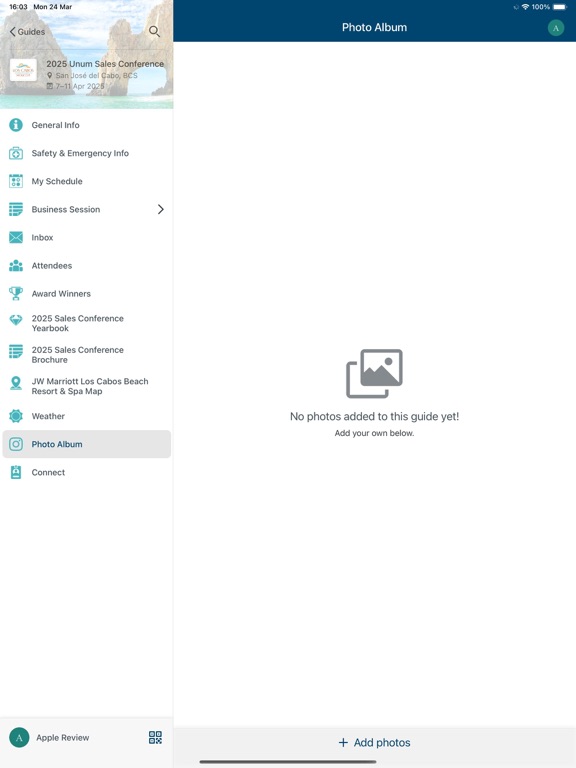The height and width of the screenshot is (768, 576).
Task: Click the Attendees people icon
Action: point(16,265)
